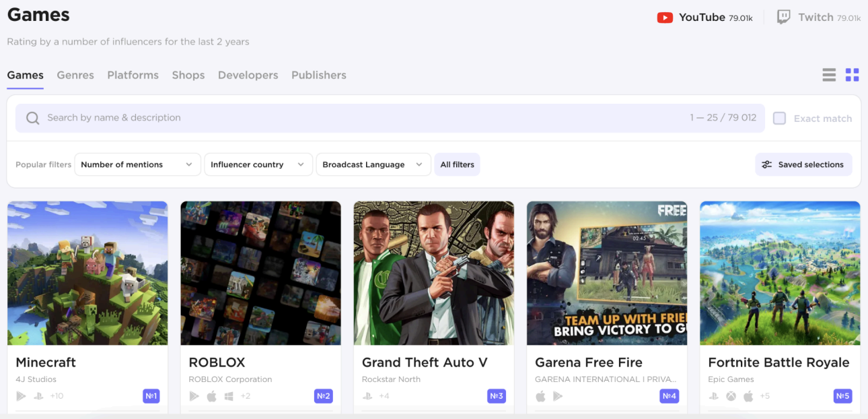Click the search magnifier icon

[x=32, y=119]
